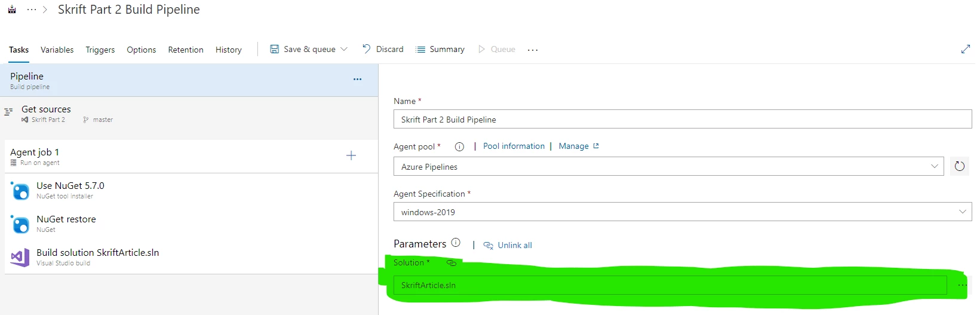980x315 pixels.
Task: Switch to the Tasks tab
Action: pos(19,50)
